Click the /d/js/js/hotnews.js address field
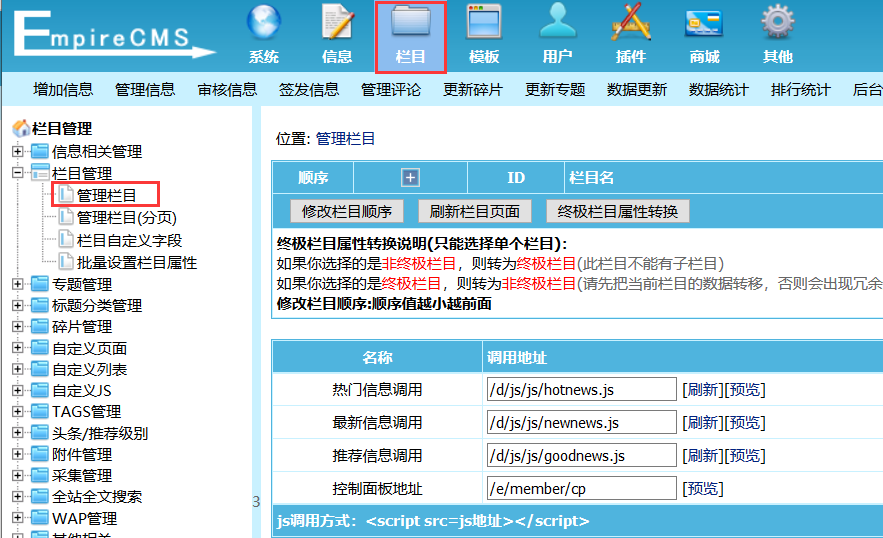 coord(582,389)
